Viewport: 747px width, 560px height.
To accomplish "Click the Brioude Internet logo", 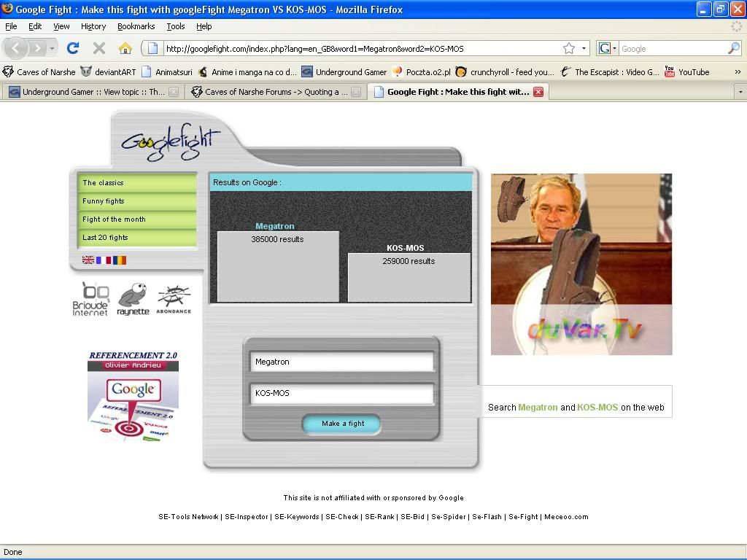I will pyautogui.click(x=90, y=299).
